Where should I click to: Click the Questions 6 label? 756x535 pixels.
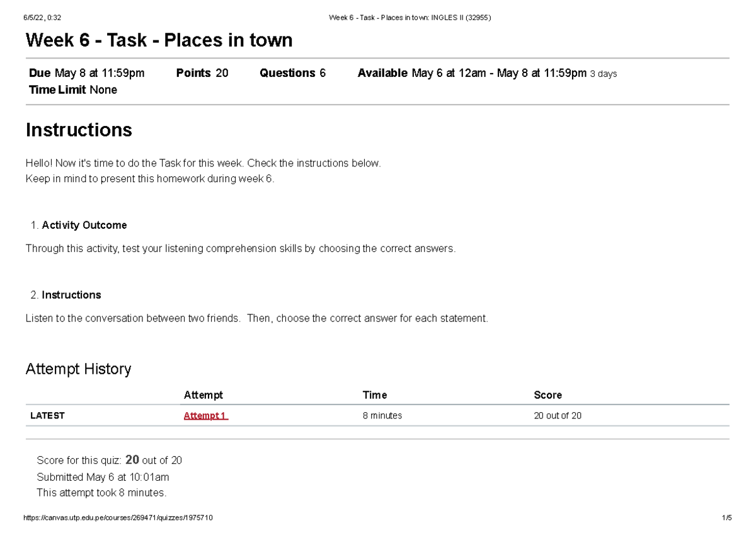tap(292, 72)
